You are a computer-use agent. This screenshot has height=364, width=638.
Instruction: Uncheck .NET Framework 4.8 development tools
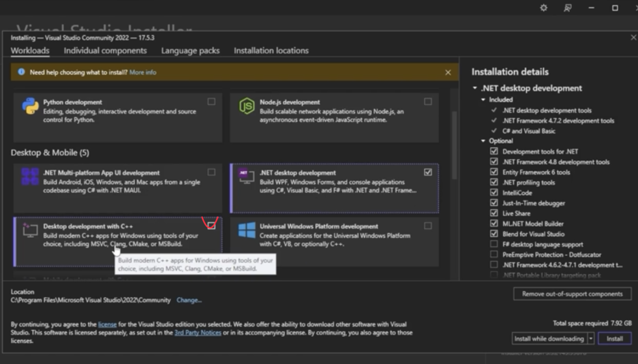click(x=494, y=162)
